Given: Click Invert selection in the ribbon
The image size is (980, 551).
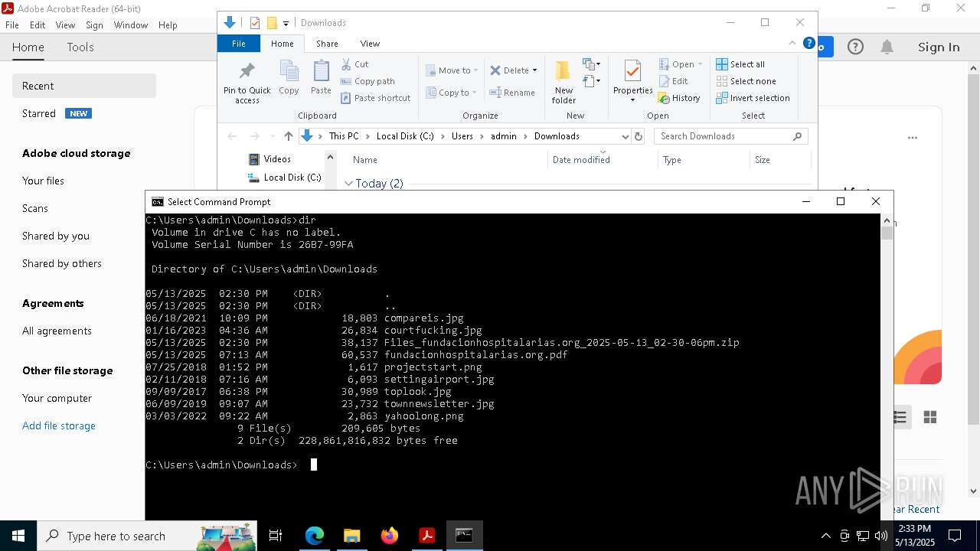Looking at the screenshot, I should click(753, 98).
